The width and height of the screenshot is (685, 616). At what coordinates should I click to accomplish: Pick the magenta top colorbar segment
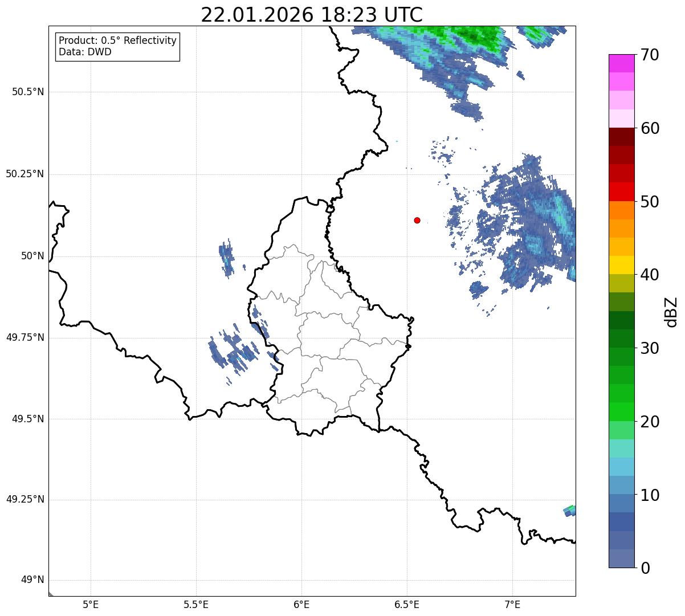[622, 63]
